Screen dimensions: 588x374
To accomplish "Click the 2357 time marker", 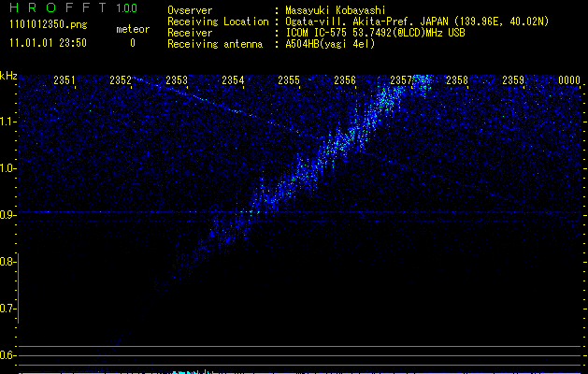I will 401,80.
